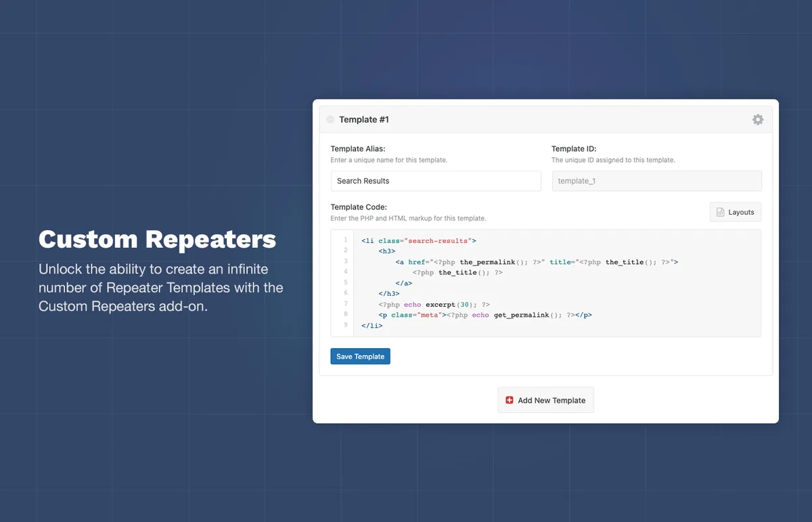The height and width of the screenshot is (522, 812).
Task: Click the Template Alias label
Action: (358, 149)
